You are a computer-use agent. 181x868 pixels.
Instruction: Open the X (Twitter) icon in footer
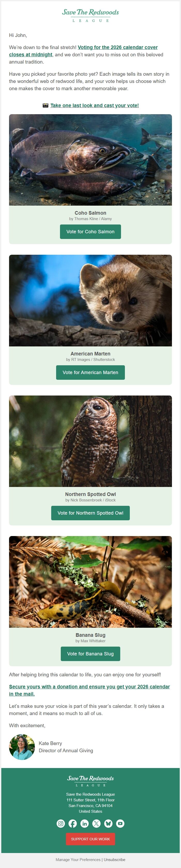96,824
